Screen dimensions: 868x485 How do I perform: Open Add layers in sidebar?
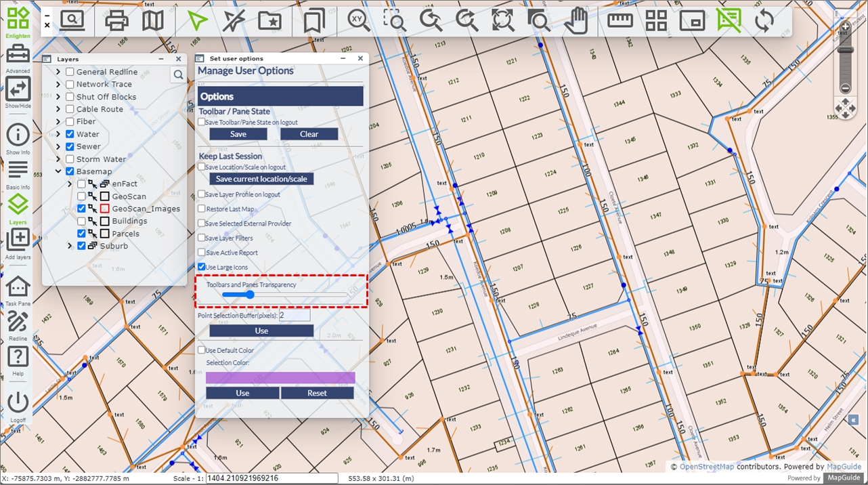(18, 240)
